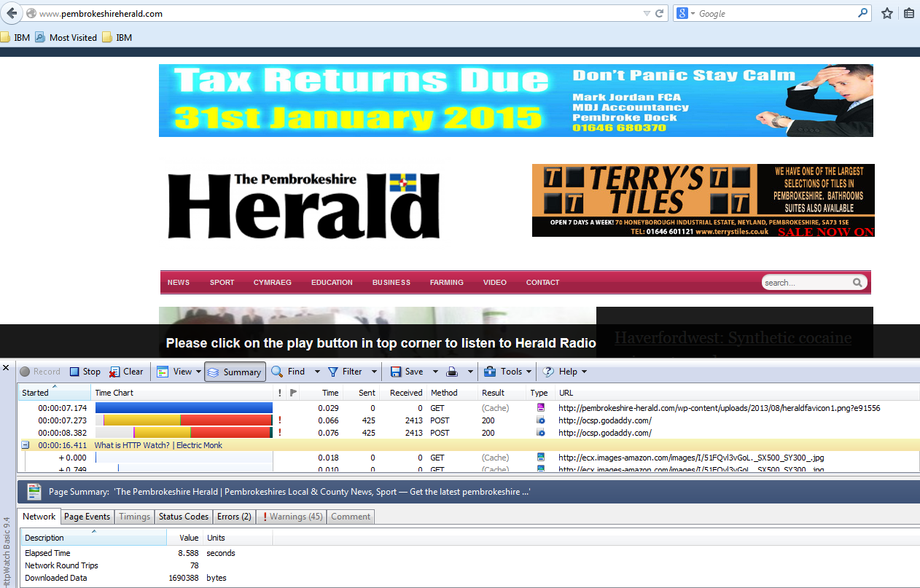Screen dimensions: 920x588
Task: Click the Terry's Tiles advertisement
Action: [703, 200]
